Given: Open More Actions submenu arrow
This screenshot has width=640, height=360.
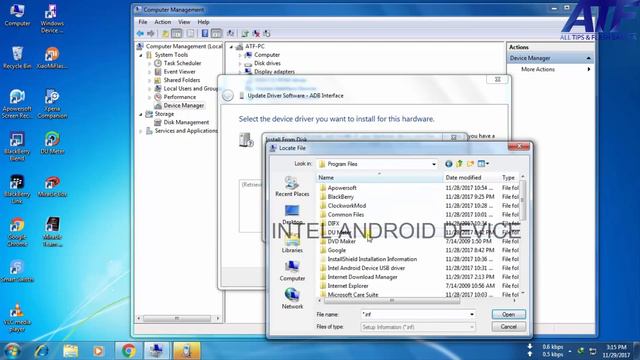Looking at the screenshot, I should [x=589, y=69].
